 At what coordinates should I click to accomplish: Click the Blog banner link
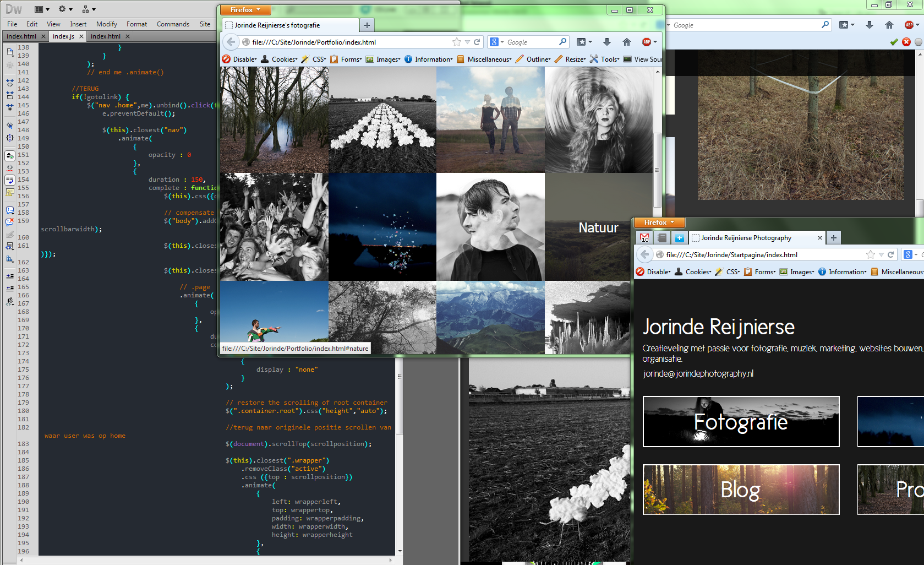click(x=741, y=490)
